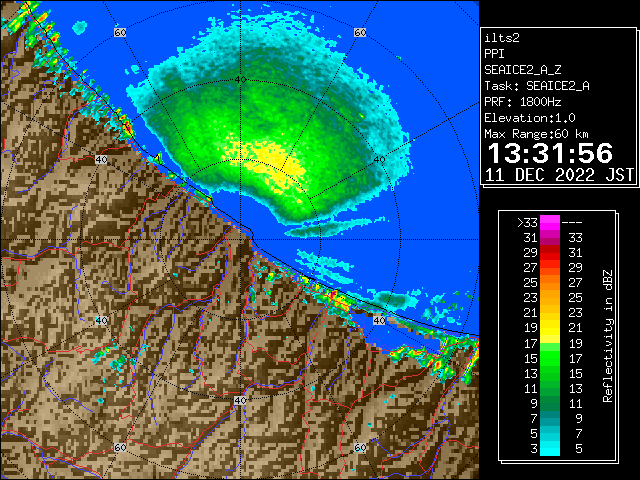
Task: Click the date "11 DEC 2022 JST"
Action: point(560,175)
